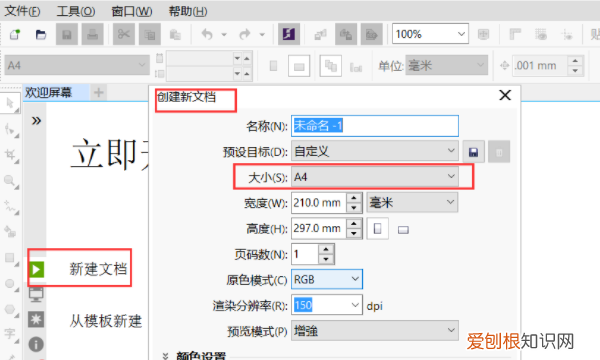The height and width of the screenshot is (360, 600).
Task: Select the Shape tool in toolbox
Action: (10, 130)
